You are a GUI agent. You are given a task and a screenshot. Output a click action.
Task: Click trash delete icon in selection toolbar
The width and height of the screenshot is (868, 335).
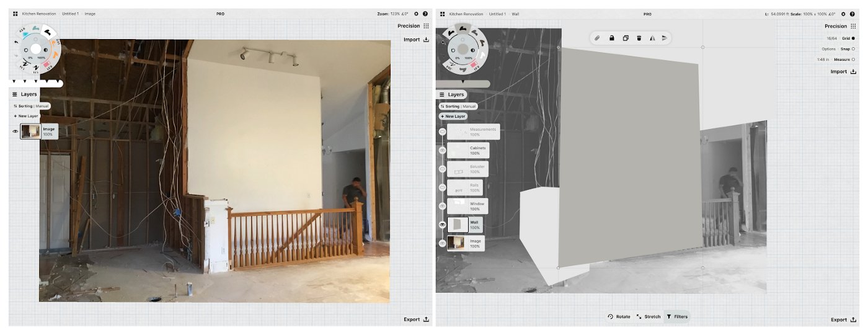[639, 38]
